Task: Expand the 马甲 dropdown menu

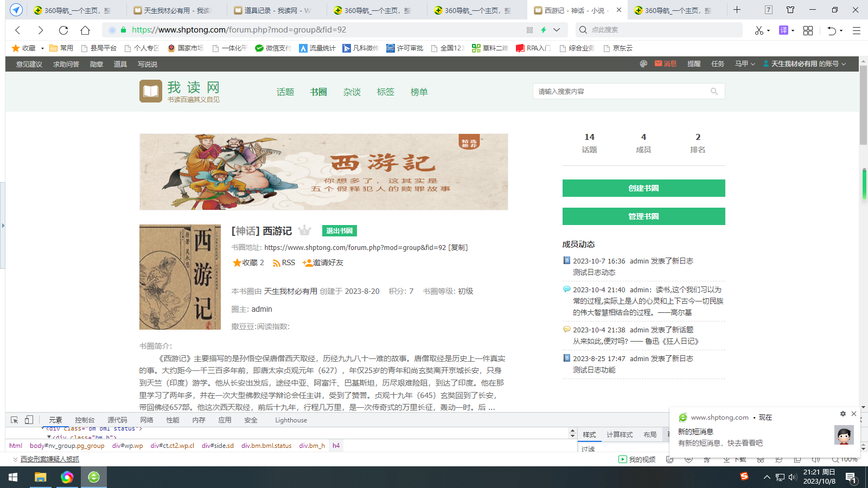Action: pos(745,64)
